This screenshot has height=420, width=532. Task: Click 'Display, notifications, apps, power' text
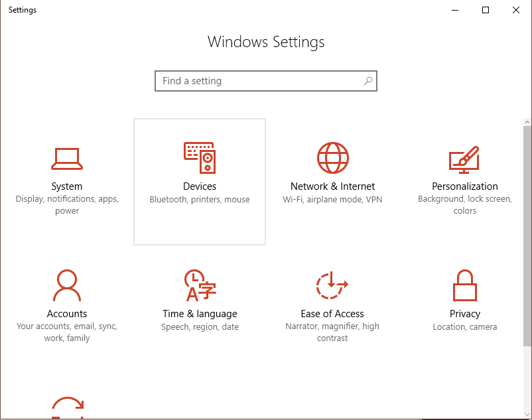67,204
